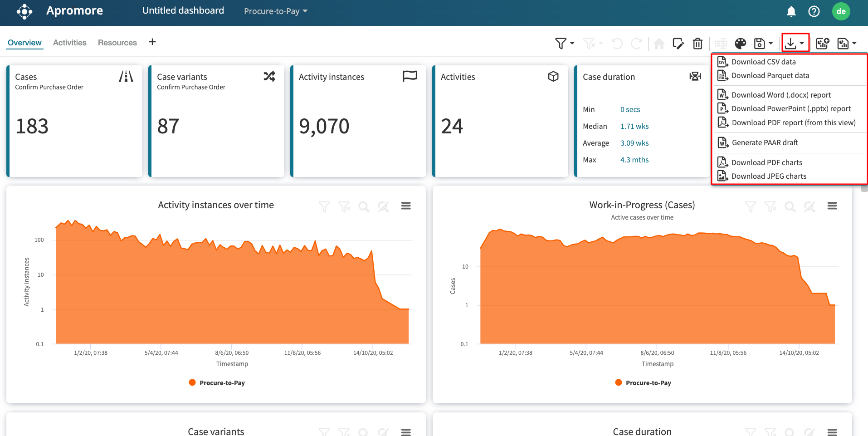Open the user avatar 'de' profile

pyautogui.click(x=841, y=11)
